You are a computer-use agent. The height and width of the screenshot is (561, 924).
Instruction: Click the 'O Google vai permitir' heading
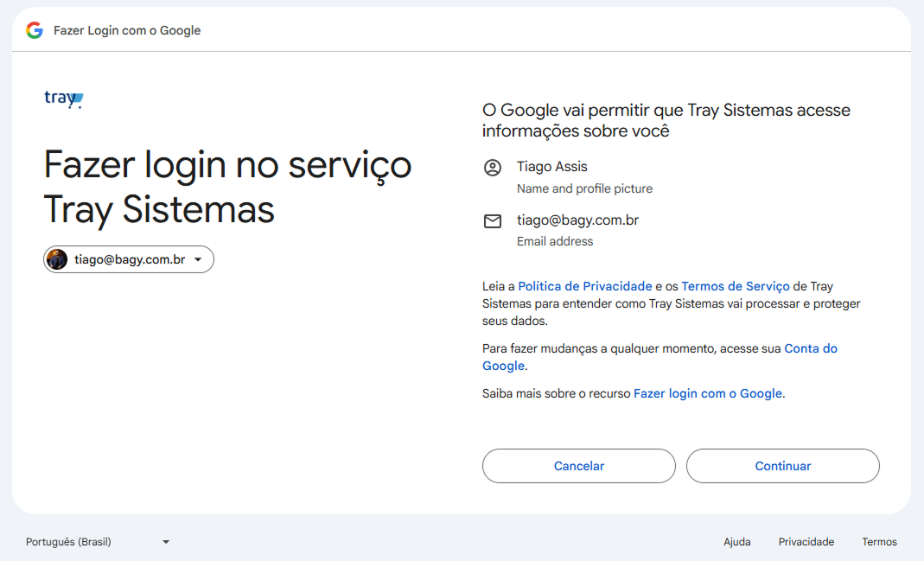(666, 120)
